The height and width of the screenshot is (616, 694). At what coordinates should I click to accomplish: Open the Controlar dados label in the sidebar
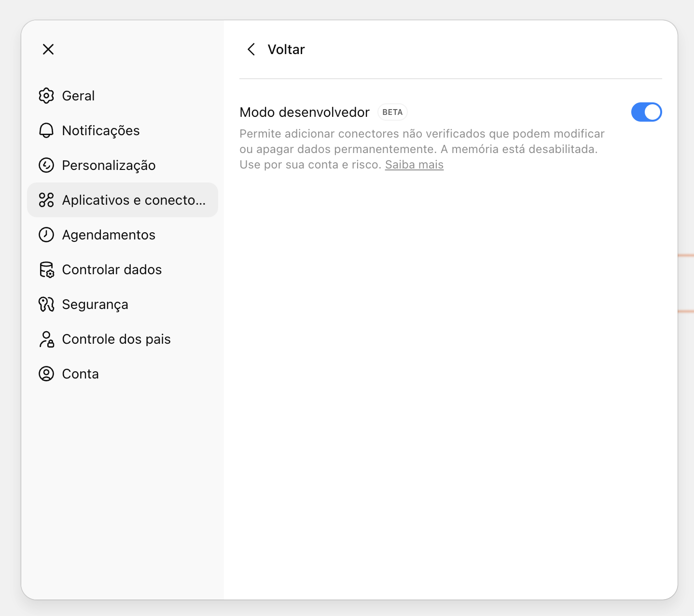[112, 269]
